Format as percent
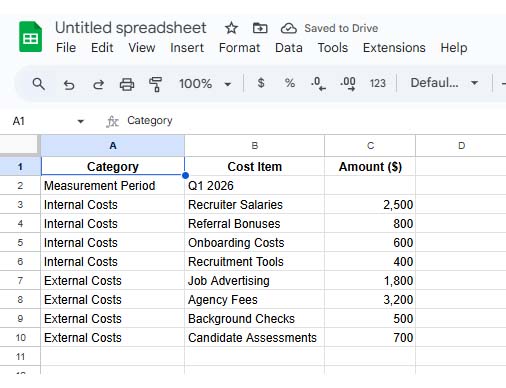Screen dimensions: 506x388 [x=290, y=83]
